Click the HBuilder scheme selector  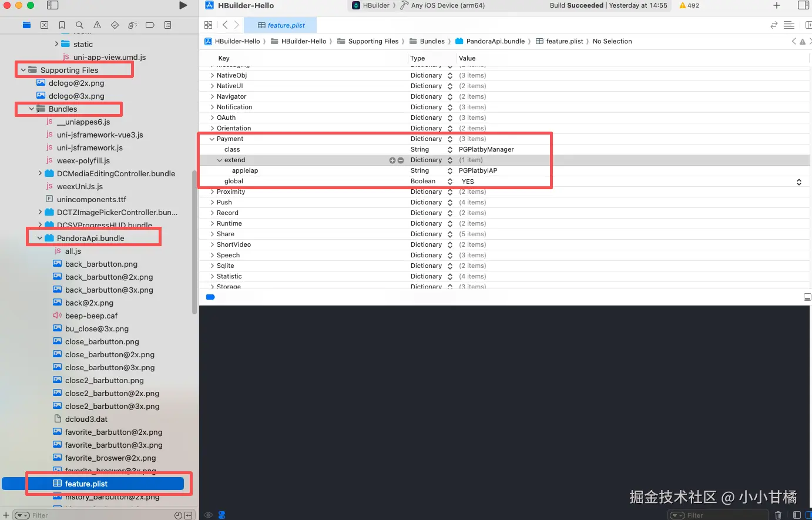tap(371, 5)
